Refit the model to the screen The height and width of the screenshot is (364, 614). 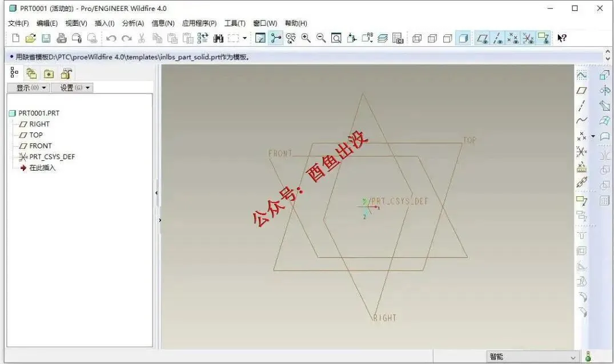point(336,38)
